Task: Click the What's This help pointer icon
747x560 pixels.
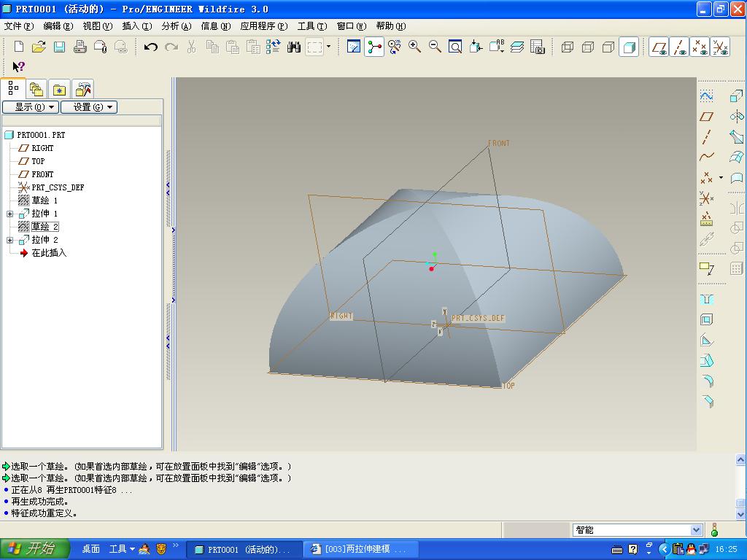Action: coord(18,66)
